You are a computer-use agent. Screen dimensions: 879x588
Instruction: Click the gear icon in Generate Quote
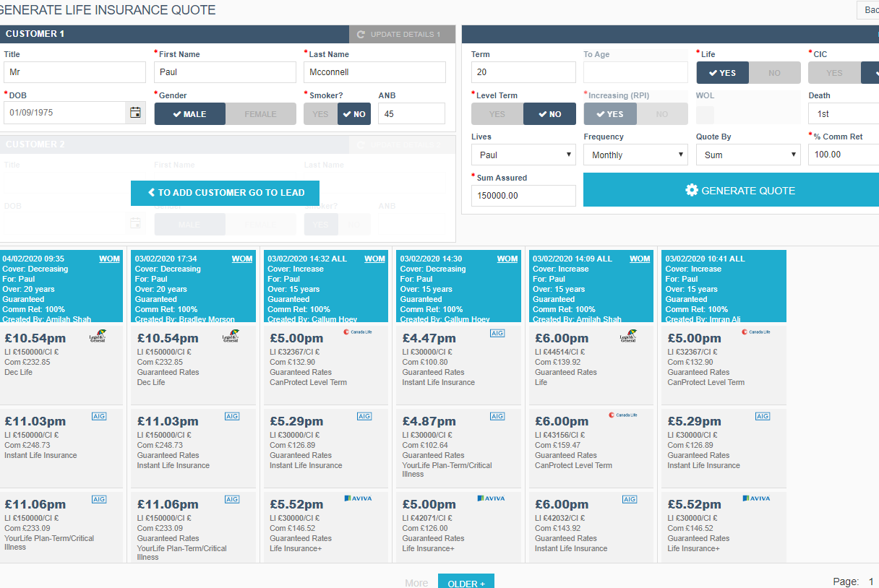click(692, 191)
